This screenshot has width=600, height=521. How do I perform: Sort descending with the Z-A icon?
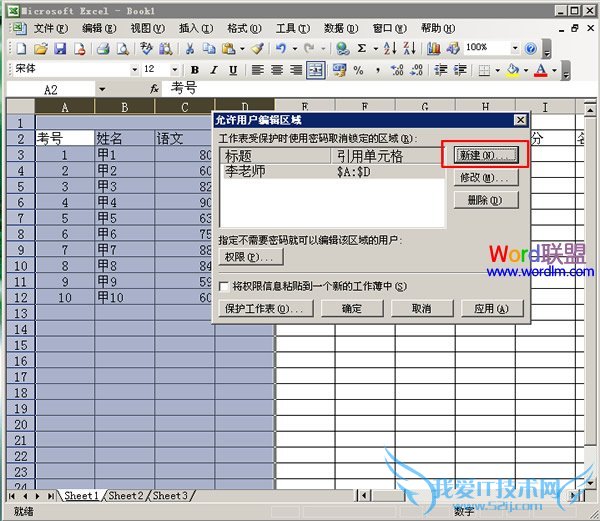(x=409, y=49)
